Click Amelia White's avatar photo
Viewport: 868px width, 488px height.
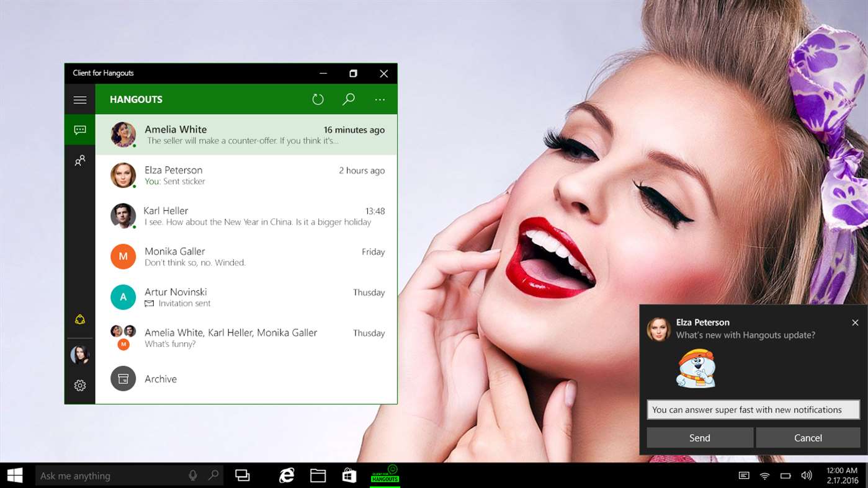123,135
